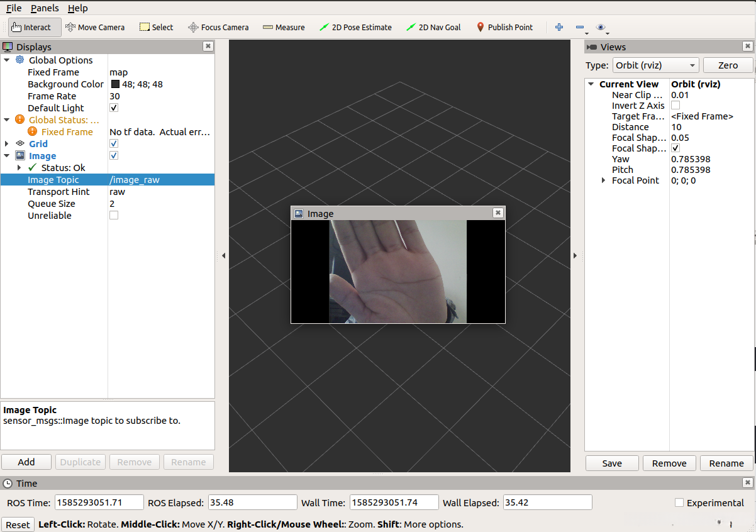Activate 2D Pose Estimate tool
Viewport: 756px width, 532px height.
click(x=355, y=27)
